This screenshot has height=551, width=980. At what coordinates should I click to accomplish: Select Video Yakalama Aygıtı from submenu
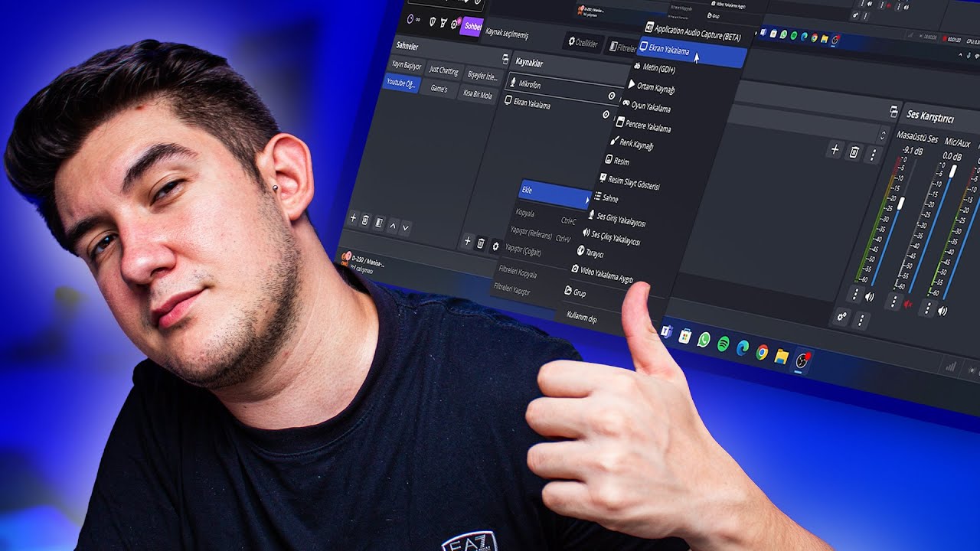[x=603, y=273]
